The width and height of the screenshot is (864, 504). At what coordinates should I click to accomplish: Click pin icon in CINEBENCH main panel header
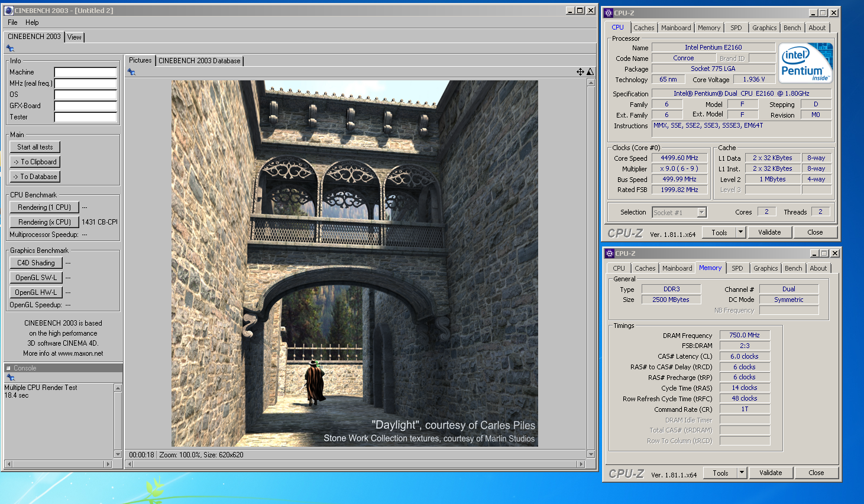pyautogui.click(x=10, y=48)
